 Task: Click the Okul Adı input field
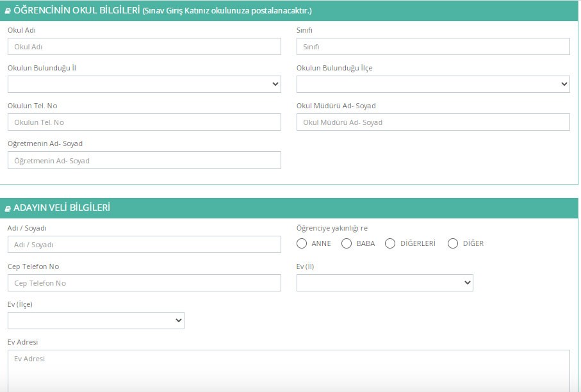144,47
